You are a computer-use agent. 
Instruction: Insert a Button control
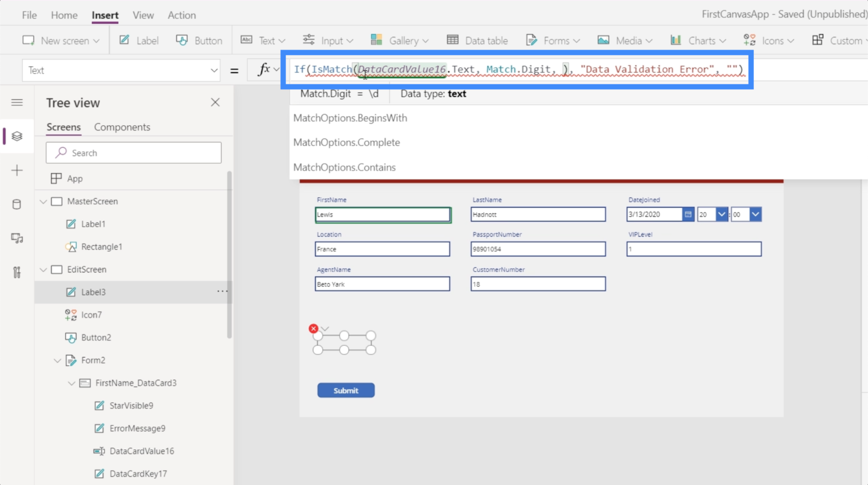(199, 40)
